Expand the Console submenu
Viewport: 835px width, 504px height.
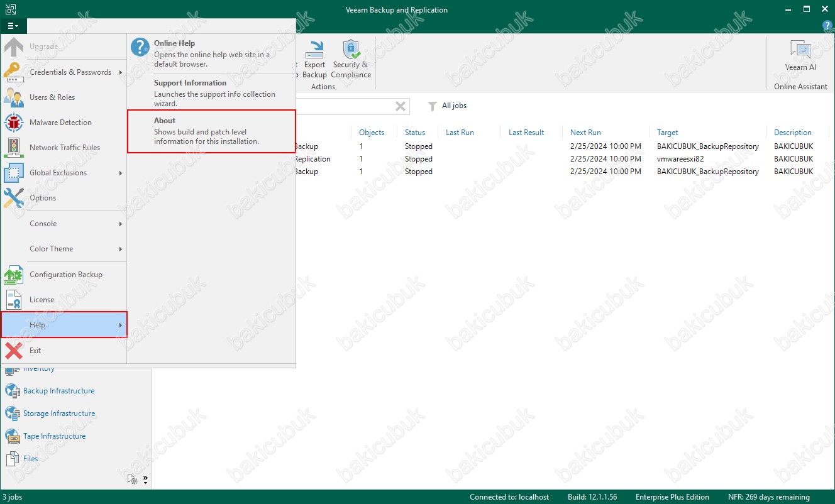pos(120,224)
